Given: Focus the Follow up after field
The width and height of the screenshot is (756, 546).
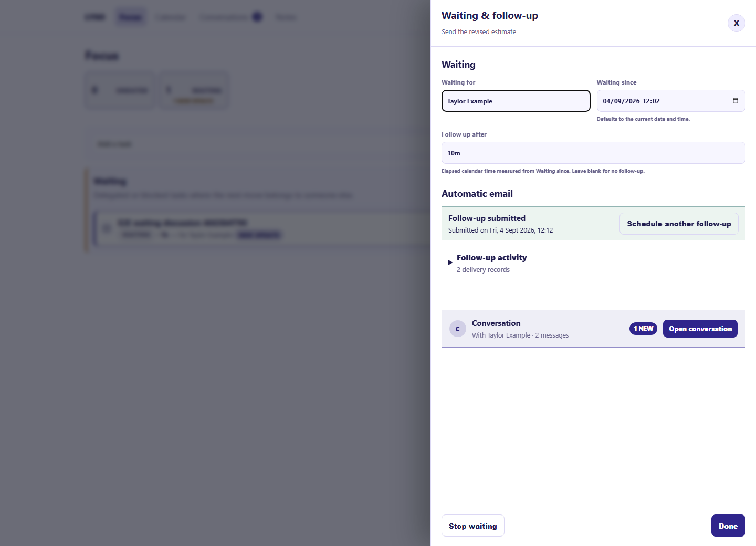Looking at the screenshot, I should 593,153.
